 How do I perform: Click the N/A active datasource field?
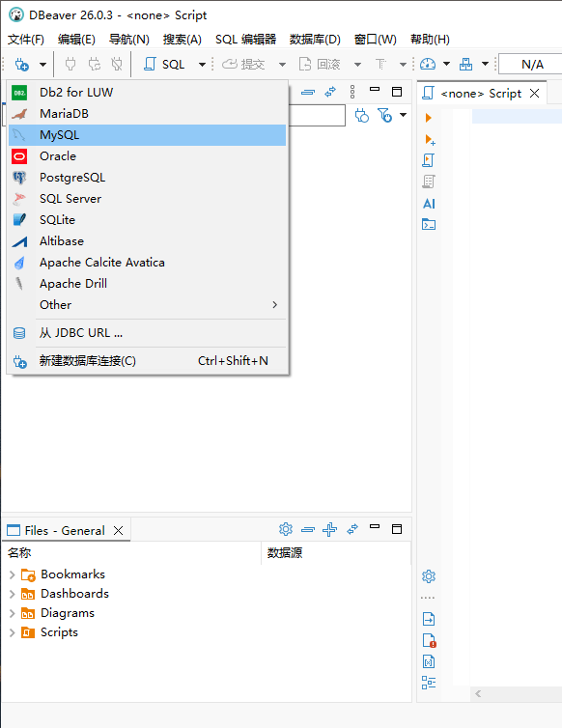pos(531,64)
